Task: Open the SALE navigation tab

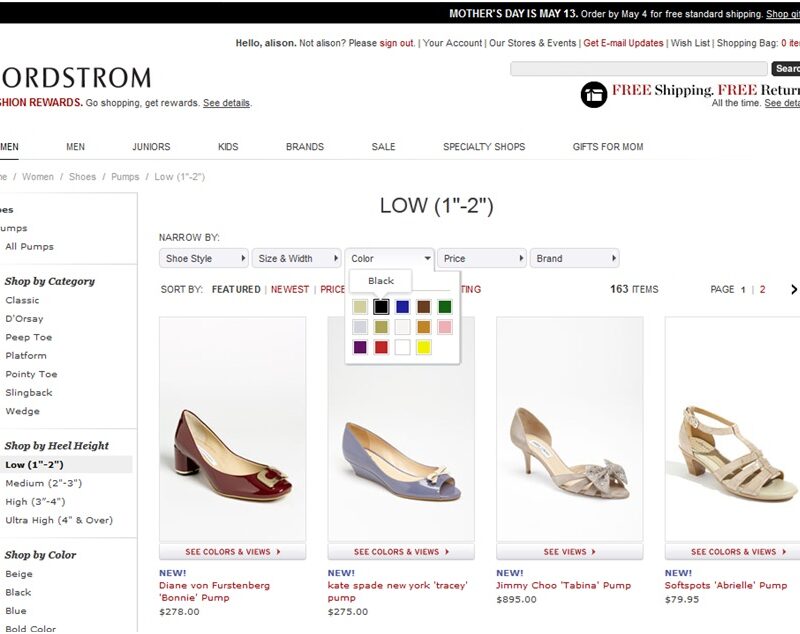Action: [x=383, y=147]
